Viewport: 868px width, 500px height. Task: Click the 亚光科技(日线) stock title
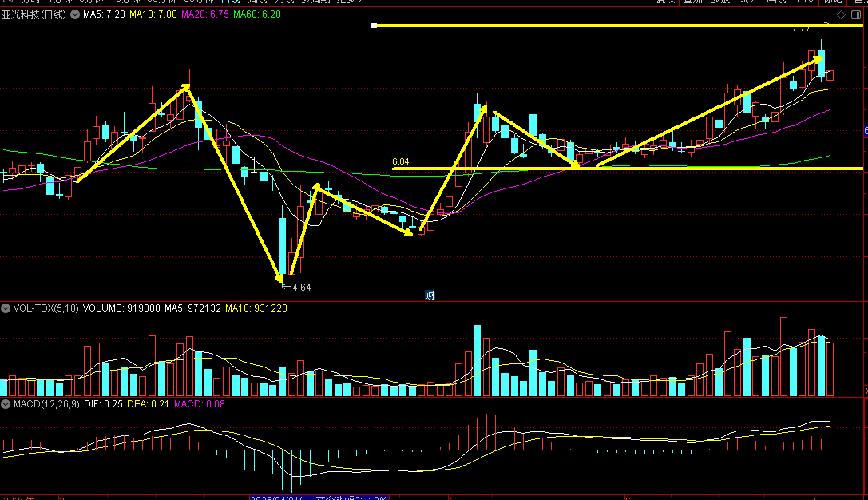pos(34,14)
